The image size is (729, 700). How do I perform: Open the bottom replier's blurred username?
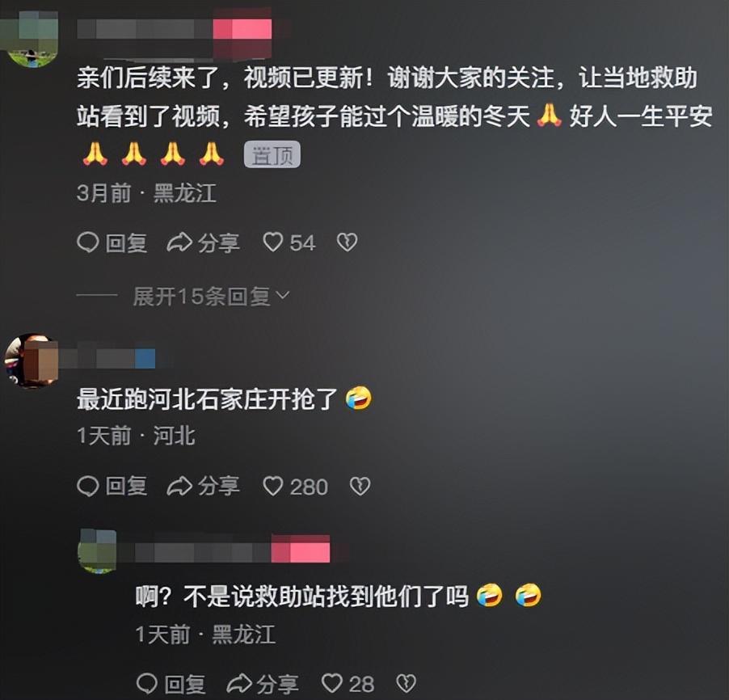[224, 549]
